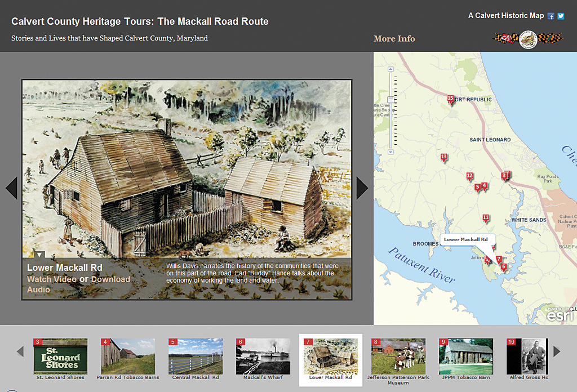
Task: Select map marker 3
Action: tap(504, 176)
